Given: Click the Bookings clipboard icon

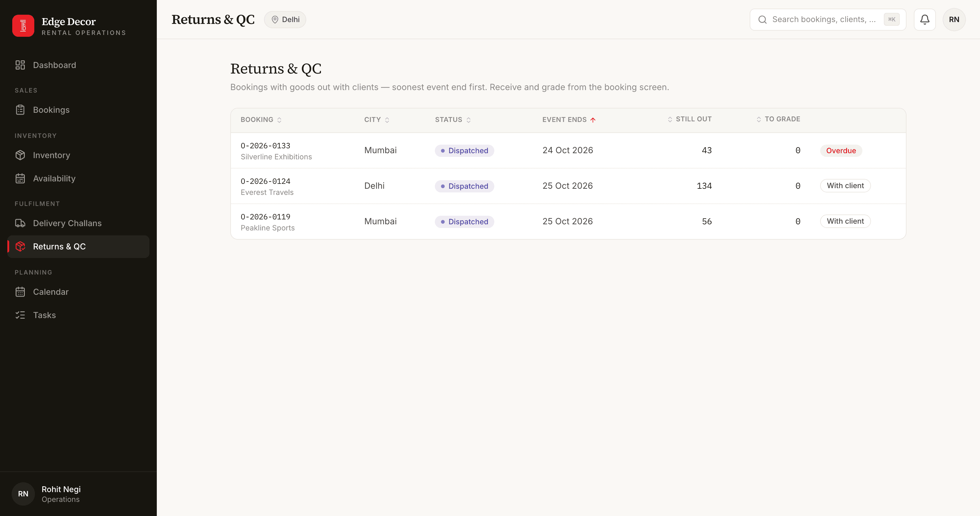Looking at the screenshot, I should tap(20, 110).
